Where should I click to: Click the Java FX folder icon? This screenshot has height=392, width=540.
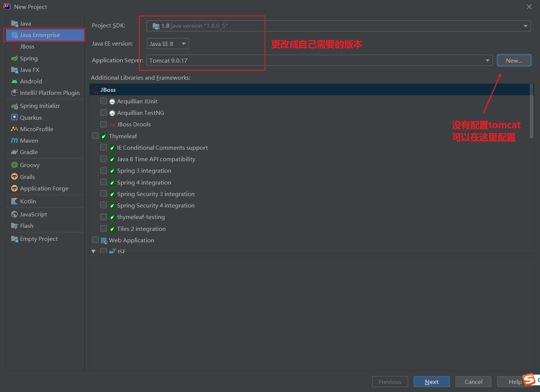14,70
